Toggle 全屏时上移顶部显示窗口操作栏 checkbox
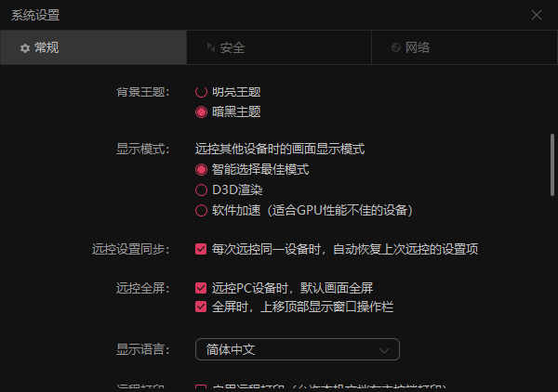 coord(201,307)
